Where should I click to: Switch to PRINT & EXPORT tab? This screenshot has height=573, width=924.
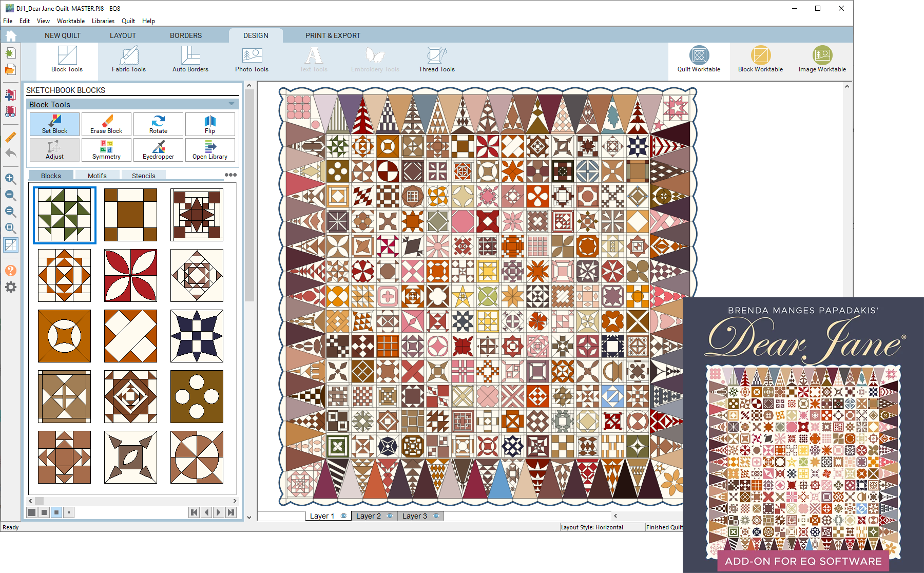[x=333, y=35]
